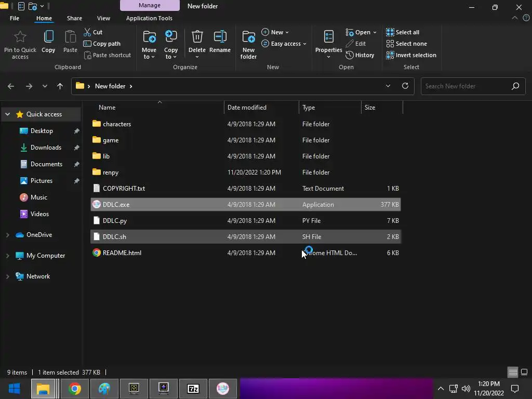Click Edit in the Open group
532x399 pixels.
[355, 44]
